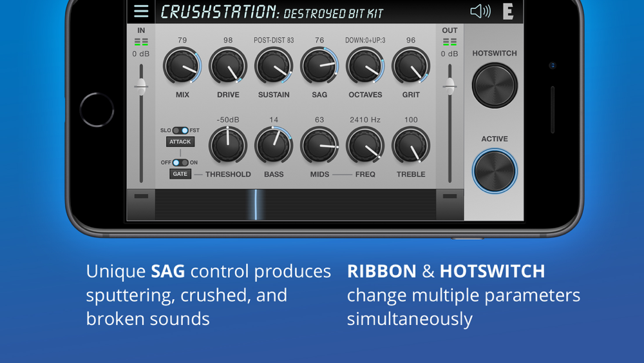Click the grit value 96
The height and width of the screenshot is (363, 644).
click(x=411, y=40)
